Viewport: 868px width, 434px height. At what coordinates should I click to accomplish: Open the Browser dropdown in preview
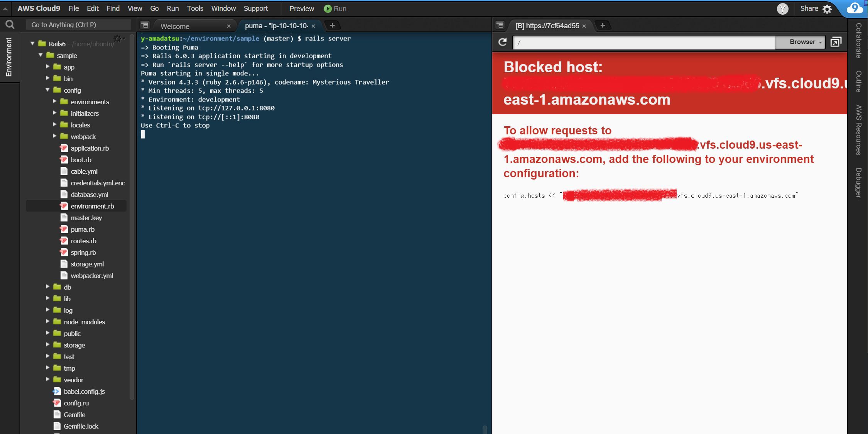pyautogui.click(x=801, y=42)
